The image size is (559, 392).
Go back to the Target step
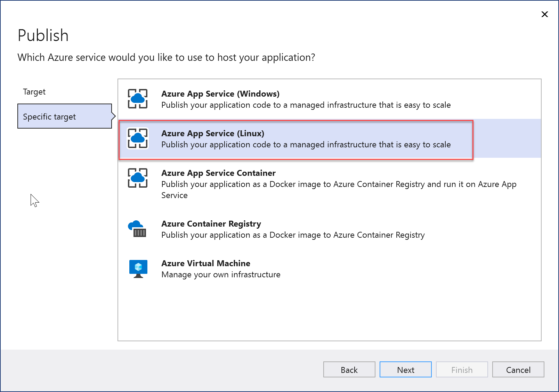[34, 91]
